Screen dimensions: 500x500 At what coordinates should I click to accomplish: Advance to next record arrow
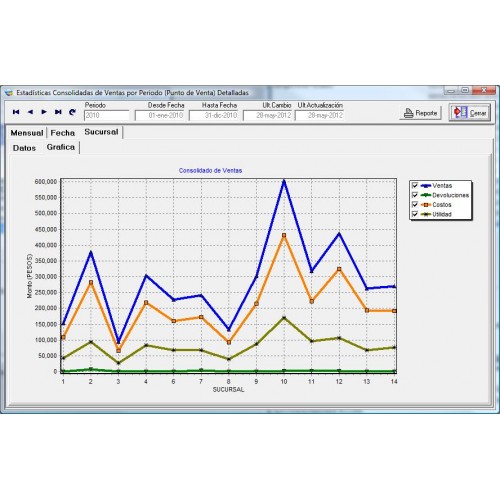tap(44, 112)
